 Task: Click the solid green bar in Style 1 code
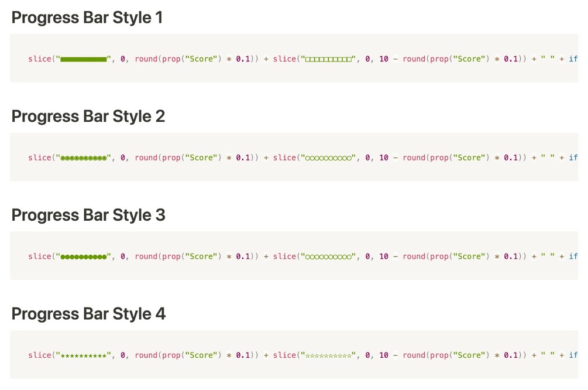point(84,59)
